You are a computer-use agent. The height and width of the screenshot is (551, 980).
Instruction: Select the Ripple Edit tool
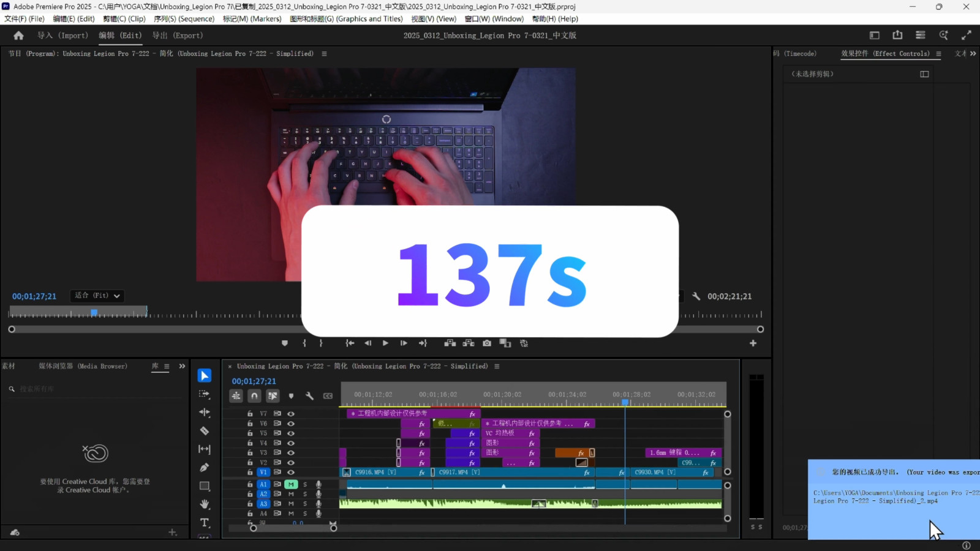pos(205,413)
